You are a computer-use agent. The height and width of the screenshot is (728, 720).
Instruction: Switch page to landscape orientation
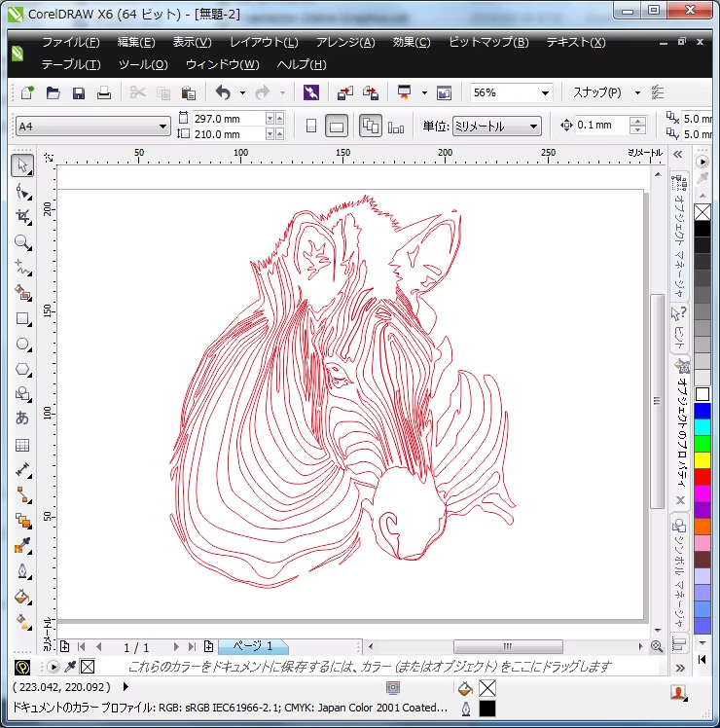pos(337,127)
